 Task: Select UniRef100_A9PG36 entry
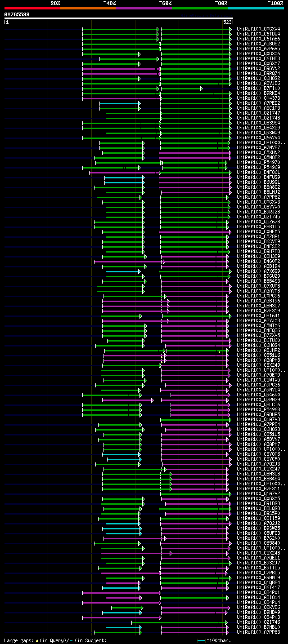coord(258,385)
